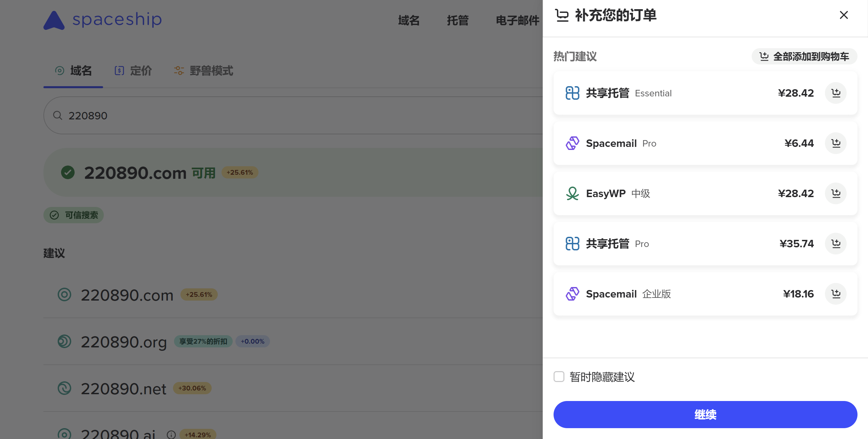
Task: Add 共享托管 Essential to cart
Action: tap(836, 93)
